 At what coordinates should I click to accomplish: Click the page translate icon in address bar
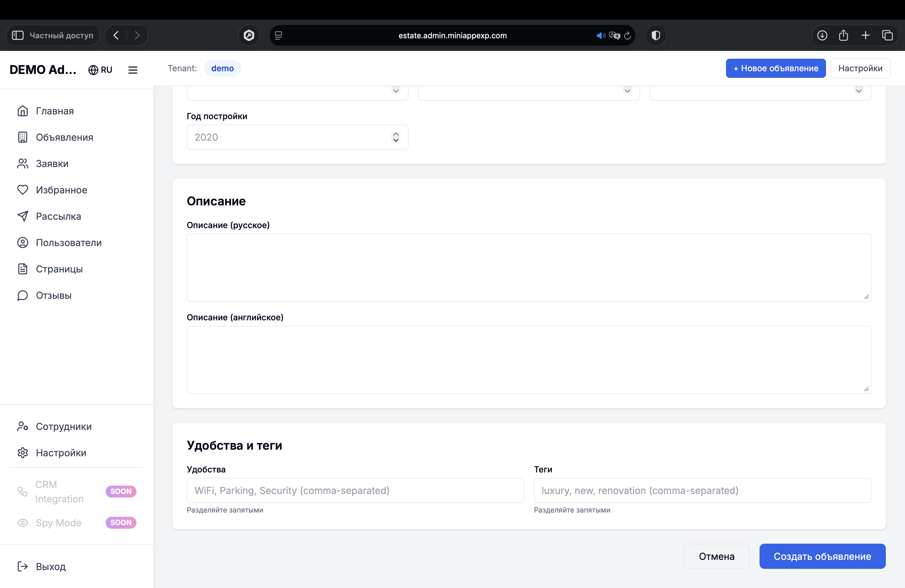click(x=614, y=35)
